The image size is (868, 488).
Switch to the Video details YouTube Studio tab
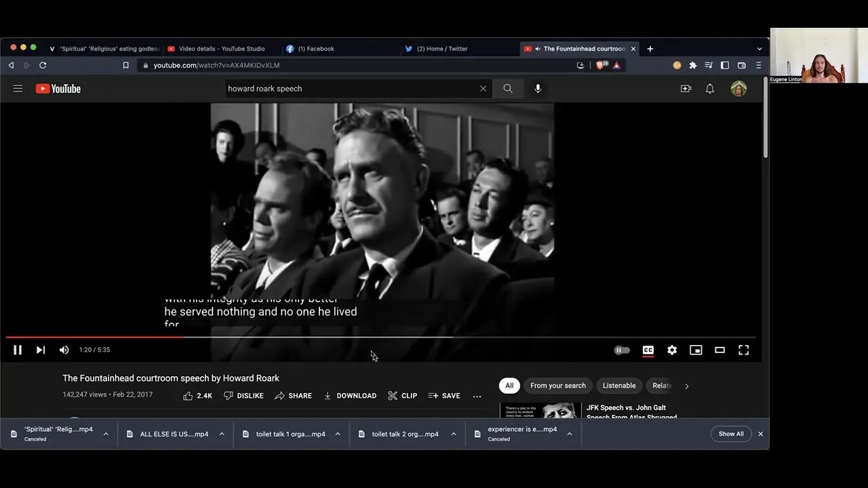pos(222,49)
